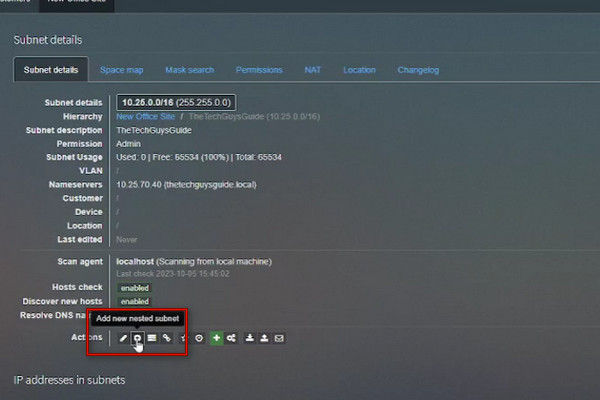
Task: Click the 10.25.0.0/16 subnet box
Action: coord(176,103)
